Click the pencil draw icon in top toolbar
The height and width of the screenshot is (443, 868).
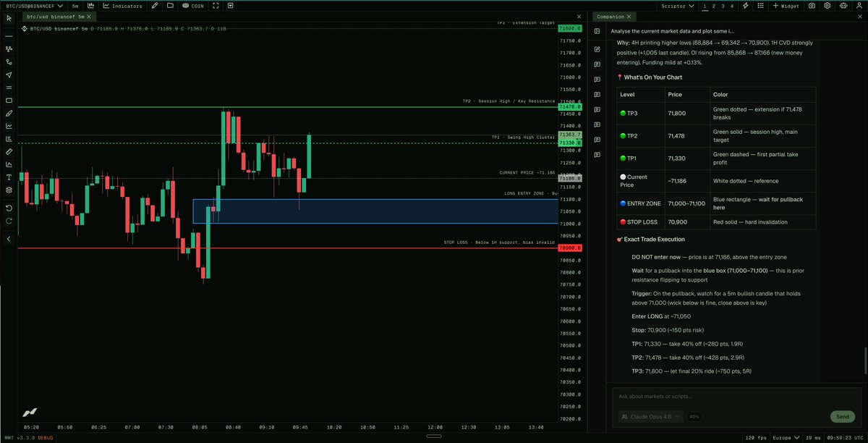point(155,6)
